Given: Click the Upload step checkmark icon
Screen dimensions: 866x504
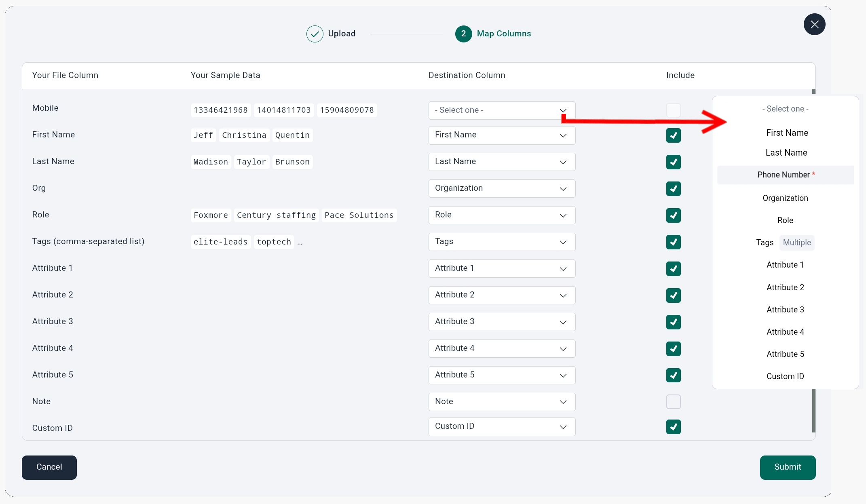Looking at the screenshot, I should tap(315, 34).
